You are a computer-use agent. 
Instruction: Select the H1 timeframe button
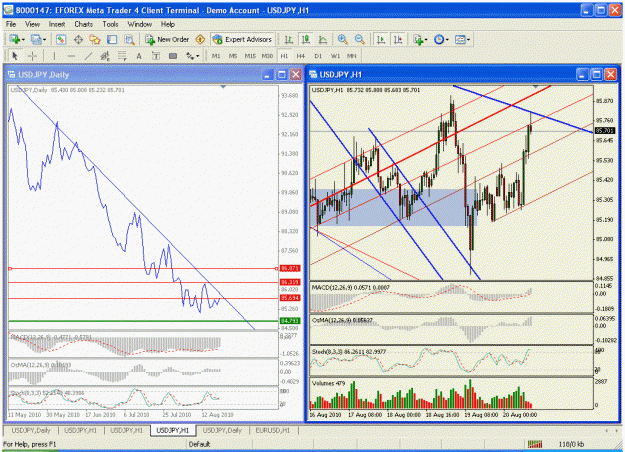pos(284,56)
